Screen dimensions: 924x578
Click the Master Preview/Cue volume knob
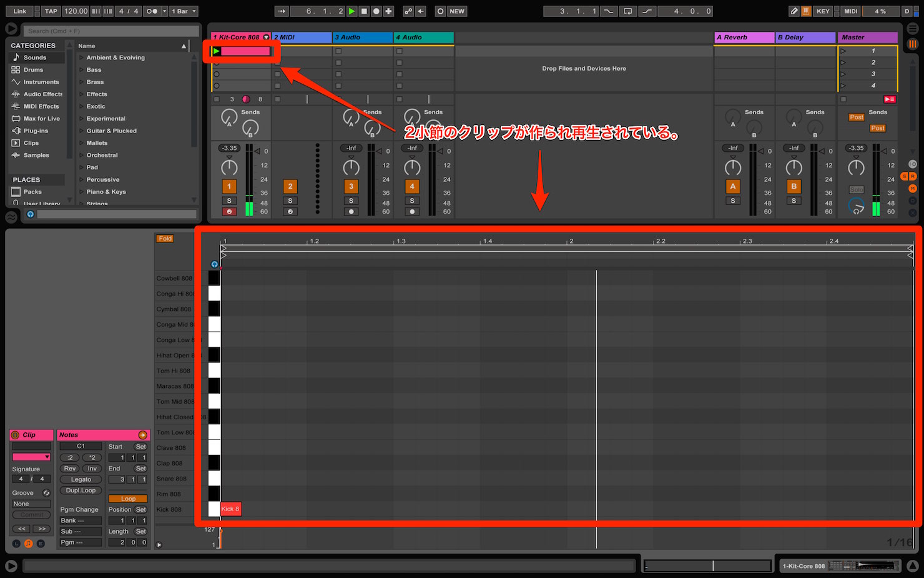(x=857, y=206)
